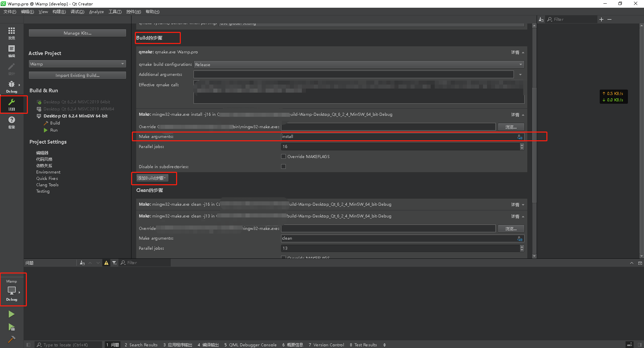644x348 pixels.
Task: Open more output panes arrows in status bar
Action: pyautogui.click(x=384, y=345)
